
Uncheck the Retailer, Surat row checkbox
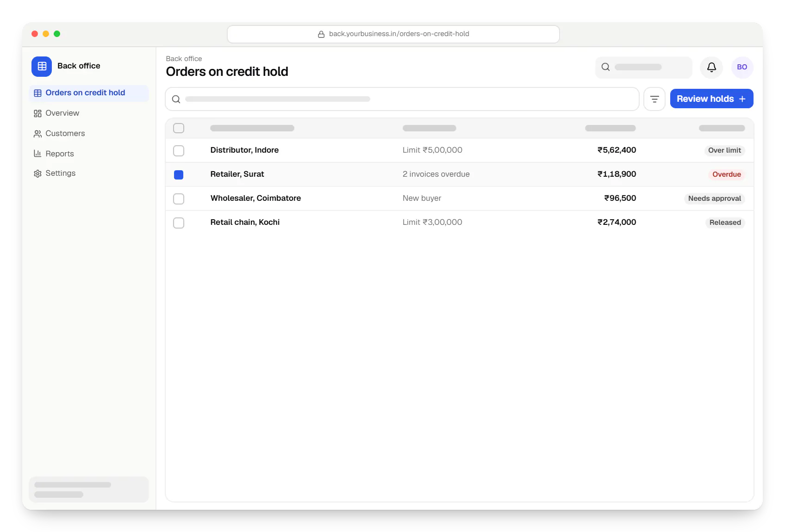pyautogui.click(x=179, y=175)
